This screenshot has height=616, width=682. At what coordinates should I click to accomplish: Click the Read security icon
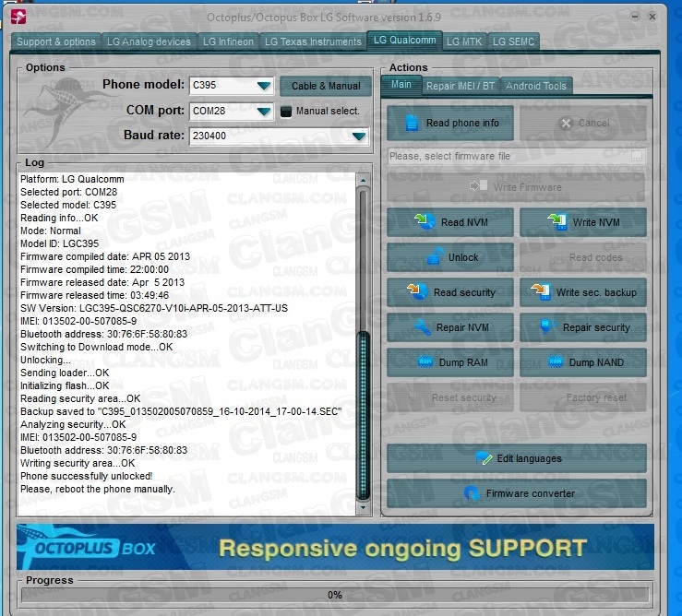[417, 291]
